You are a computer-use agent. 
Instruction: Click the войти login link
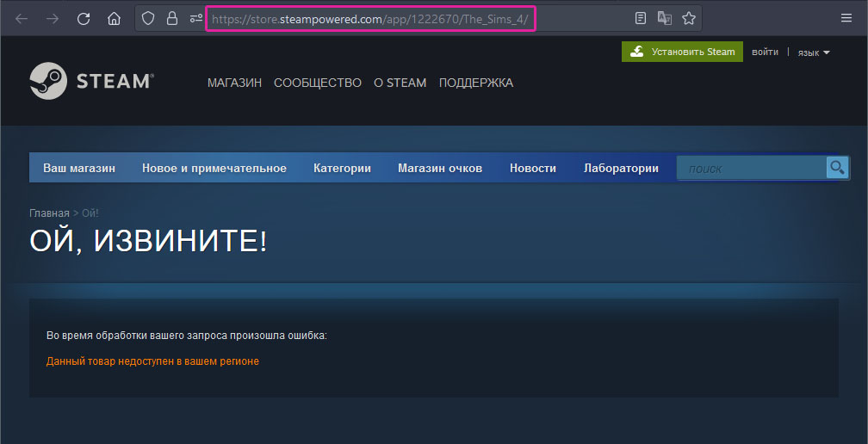[765, 52]
